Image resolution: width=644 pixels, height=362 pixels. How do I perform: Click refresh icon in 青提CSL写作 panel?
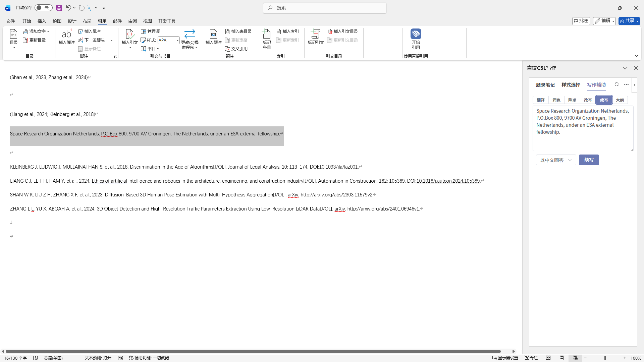616,84
